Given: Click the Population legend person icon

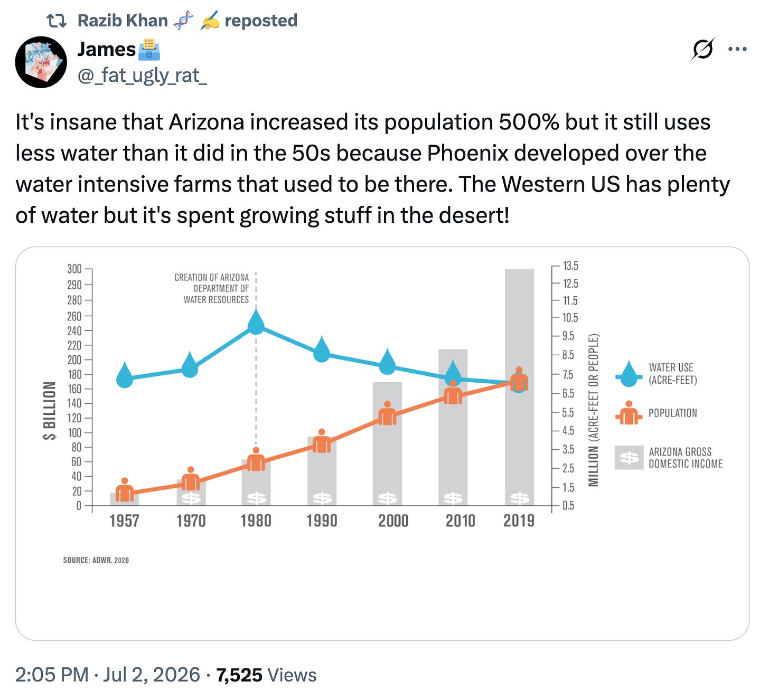Looking at the screenshot, I should pyautogui.click(x=629, y=413).
